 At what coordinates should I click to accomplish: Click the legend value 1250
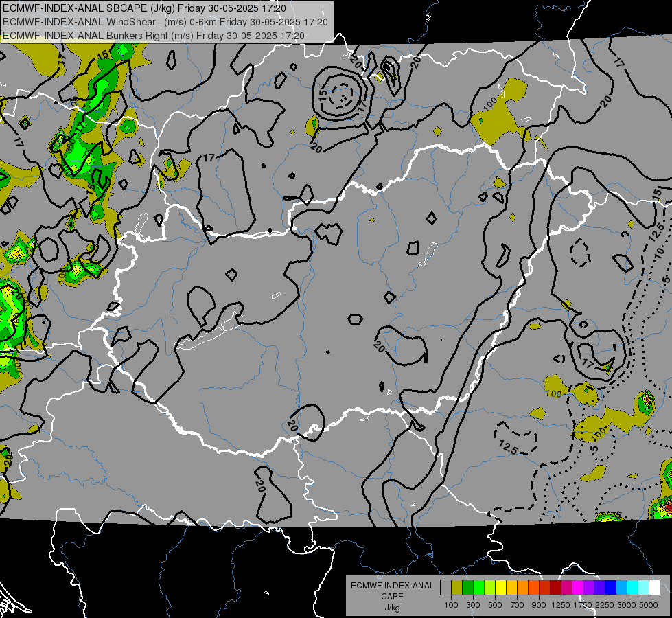point(561,605)
